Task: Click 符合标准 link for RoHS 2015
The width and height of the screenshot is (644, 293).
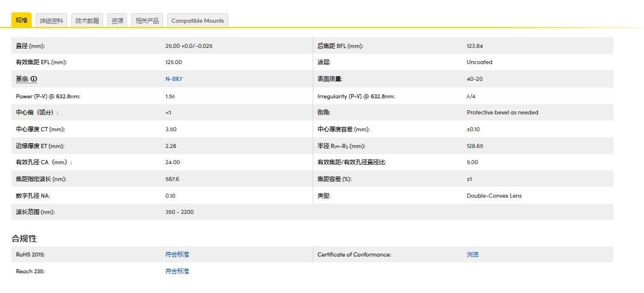Action: pos(177,255)
